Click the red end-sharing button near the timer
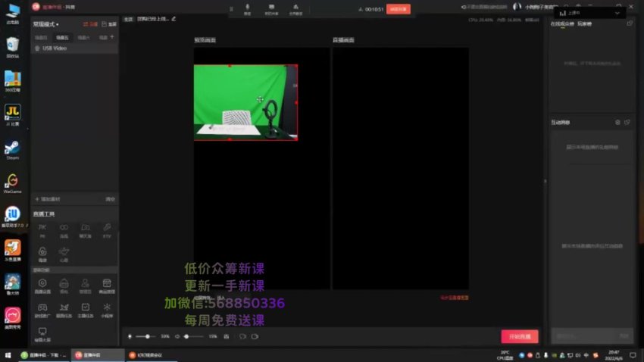Viewport: 644px width, 362px height. point(398,9)
